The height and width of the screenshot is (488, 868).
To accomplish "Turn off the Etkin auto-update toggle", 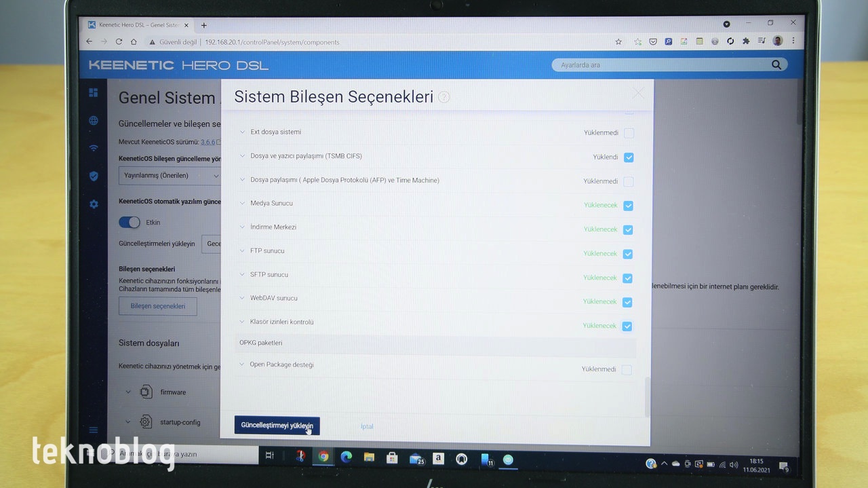I will 130,222.
